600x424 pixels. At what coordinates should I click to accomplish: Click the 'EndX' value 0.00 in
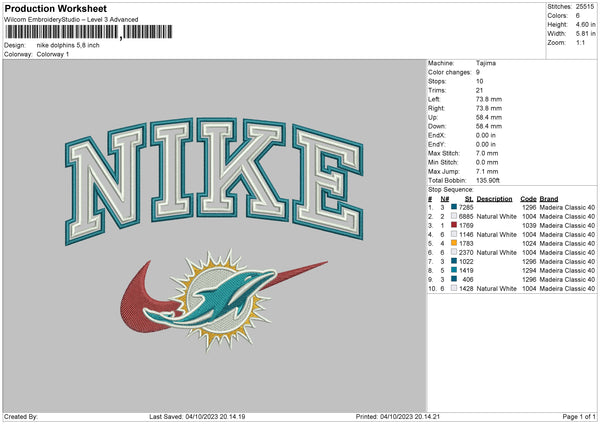tap(486, 135)
